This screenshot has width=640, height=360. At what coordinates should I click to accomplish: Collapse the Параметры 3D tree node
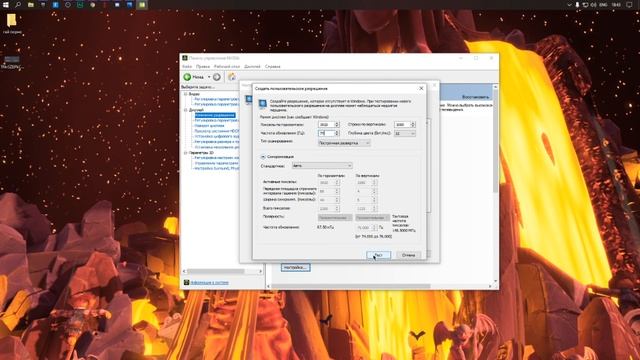click(185, 152)
